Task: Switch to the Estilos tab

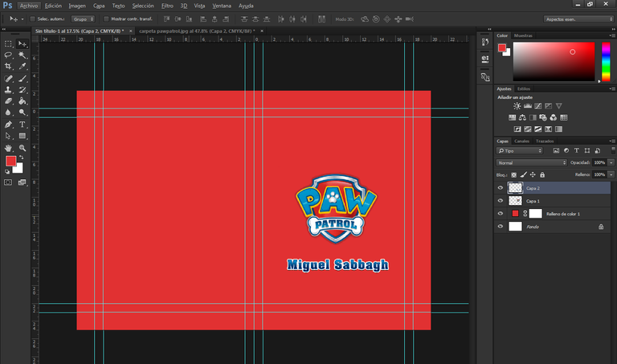Action: pos(524,88)
